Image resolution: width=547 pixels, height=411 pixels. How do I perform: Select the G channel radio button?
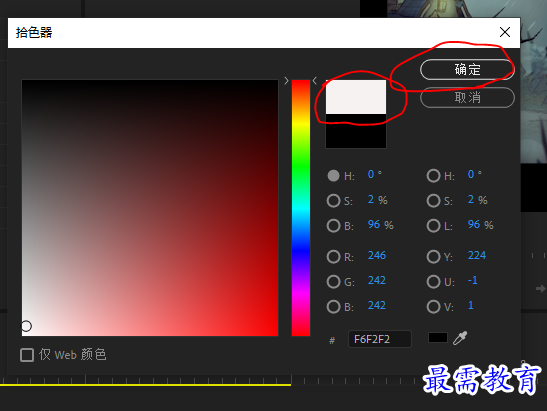[334, 282]
